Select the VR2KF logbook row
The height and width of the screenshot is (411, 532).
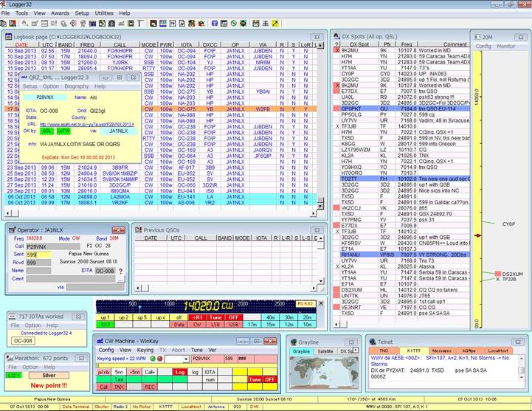161,203
